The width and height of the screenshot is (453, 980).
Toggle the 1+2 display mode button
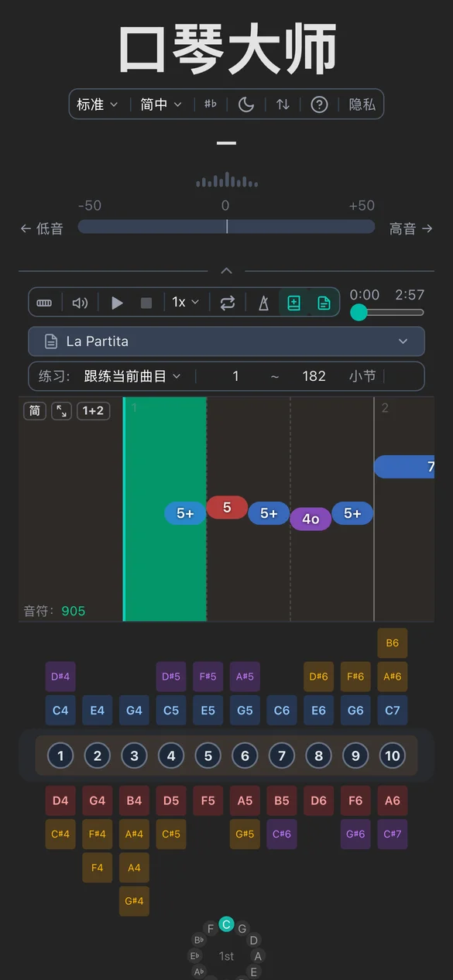(92, 411)
